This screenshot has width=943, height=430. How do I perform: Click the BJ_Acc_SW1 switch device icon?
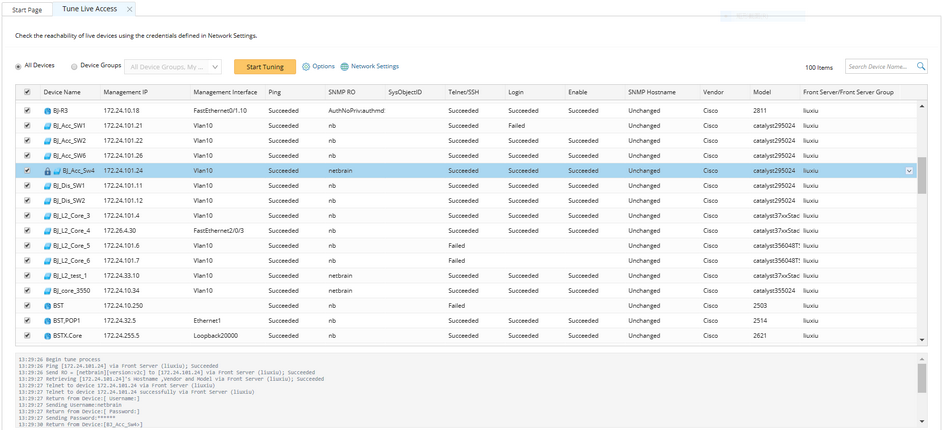(47, 126)
